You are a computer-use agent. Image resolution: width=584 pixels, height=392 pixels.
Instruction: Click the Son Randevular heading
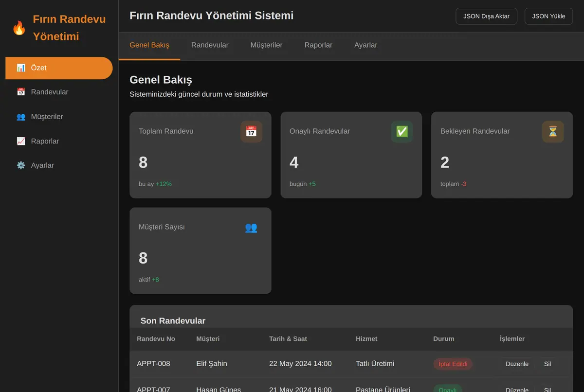173,321
